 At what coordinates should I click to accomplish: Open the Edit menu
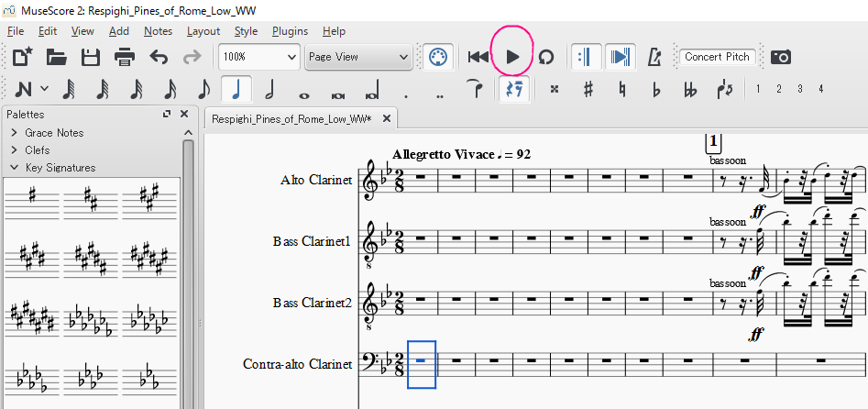[48, 31]
